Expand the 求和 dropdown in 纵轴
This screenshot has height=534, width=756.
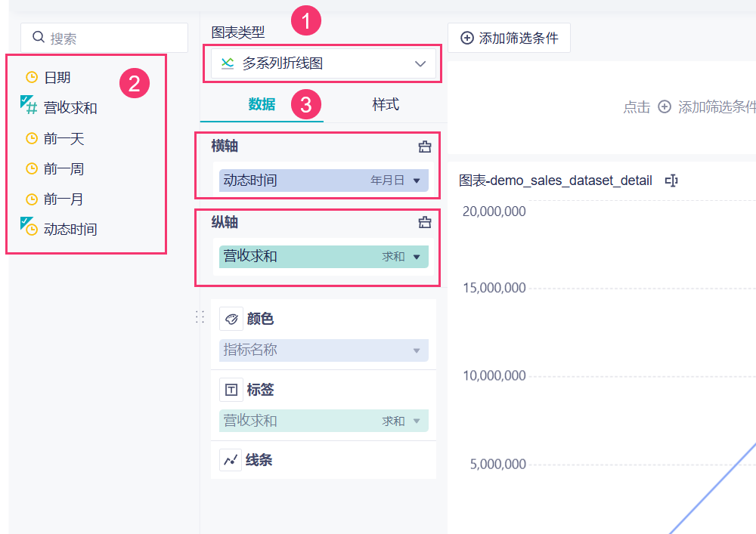click(416, 257)
